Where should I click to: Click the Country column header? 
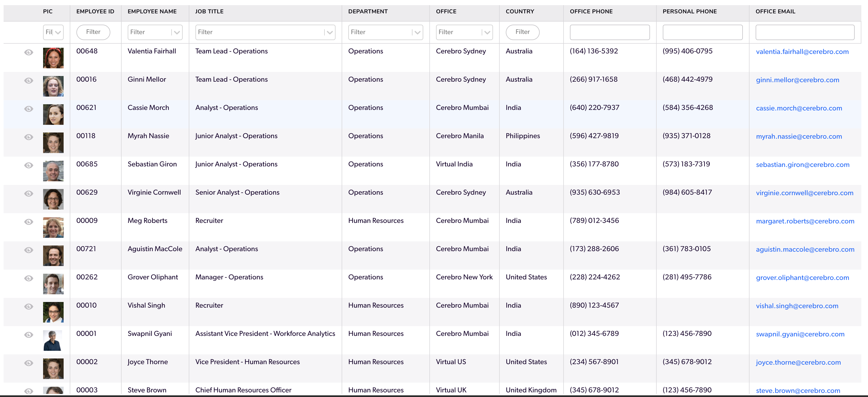point(520,12)
